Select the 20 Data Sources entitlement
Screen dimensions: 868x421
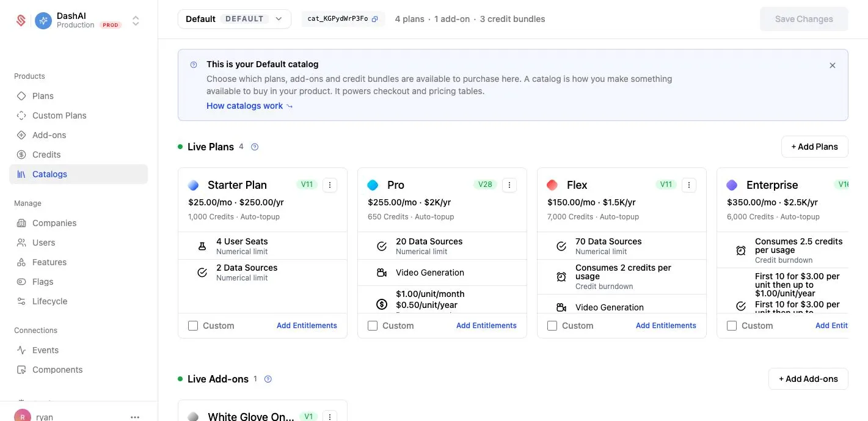pyautogui.click(x=442, y=246)
